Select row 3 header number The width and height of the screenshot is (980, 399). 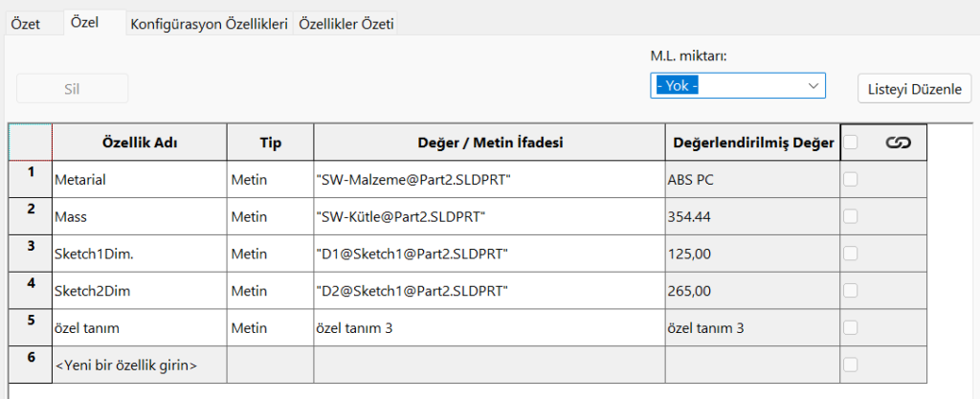pos(31,247)
